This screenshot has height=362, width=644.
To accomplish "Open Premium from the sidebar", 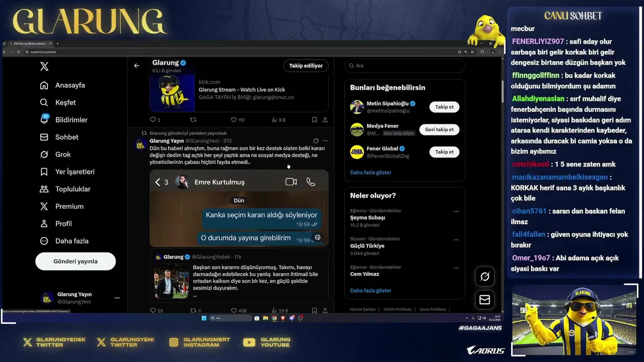I will click(x=61, y=206).
